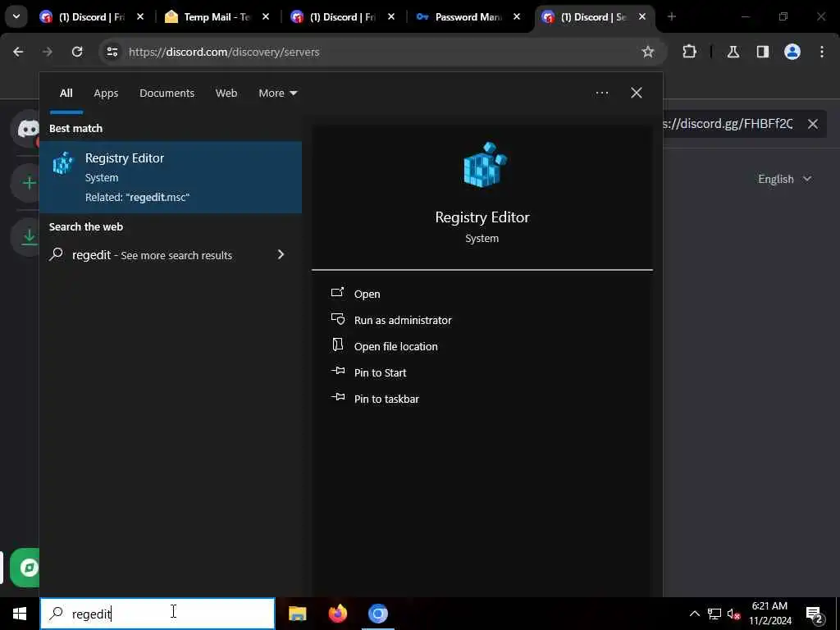Open the search panel three-dot options
Image resolution: width=840 pixels, height=630 pixels.
[x=601, y=93]
